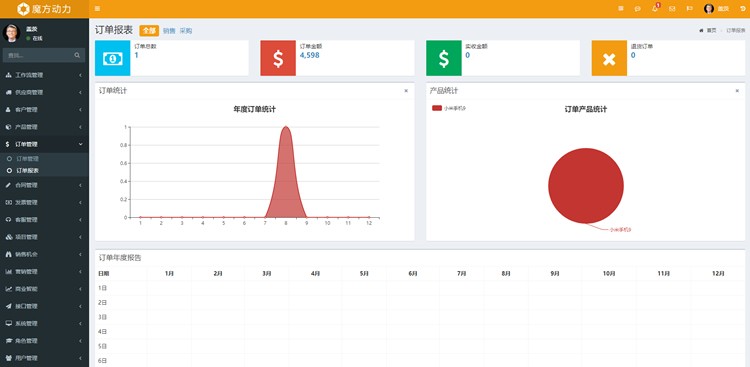Expand the 商业智能 menu chevron

point(80,289)
